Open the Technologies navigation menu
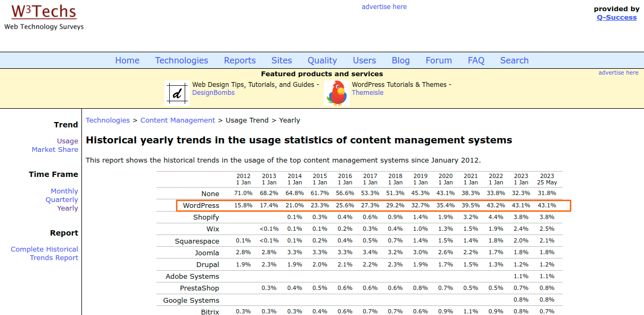The height and width of the screenshot is (315, 644). click(x=181, y=60)
